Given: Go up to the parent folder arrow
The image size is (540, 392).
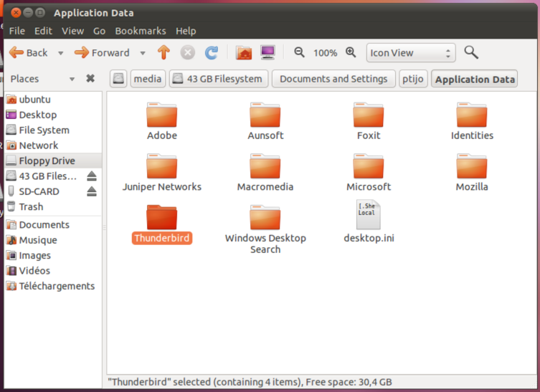Looking at the screenshot, I should click(x=164, y=52).
